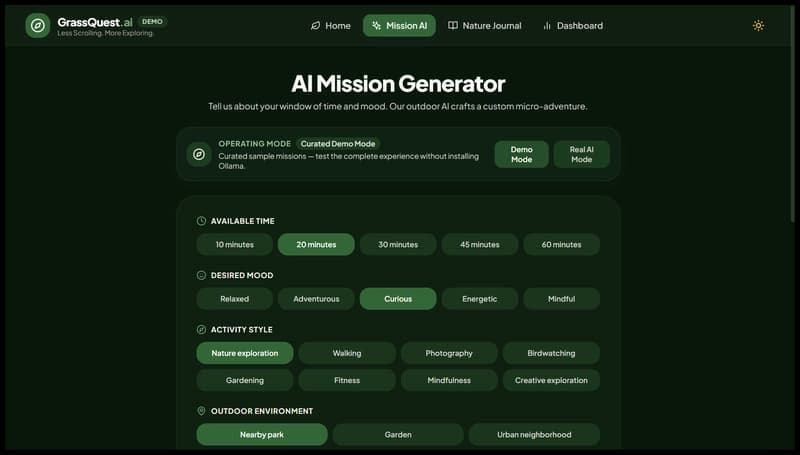Pick Fitness activity style
This screenshot has width=800, height=455.
[347, 381]
